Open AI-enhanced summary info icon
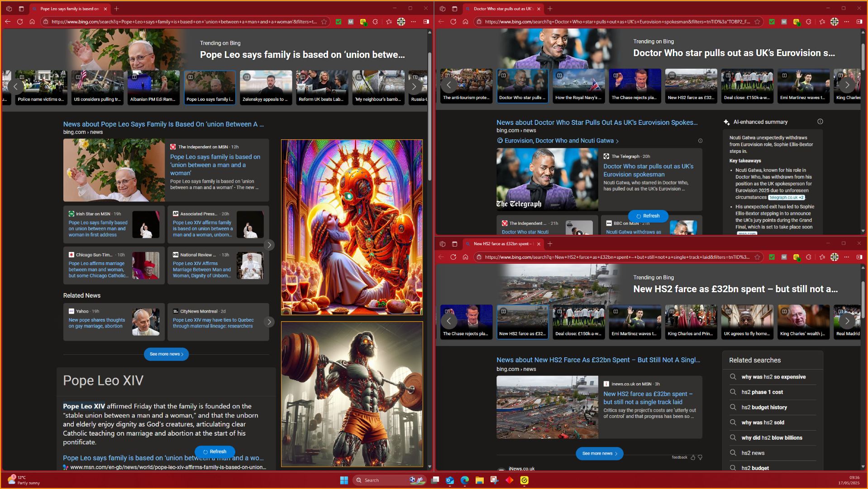 820,122
